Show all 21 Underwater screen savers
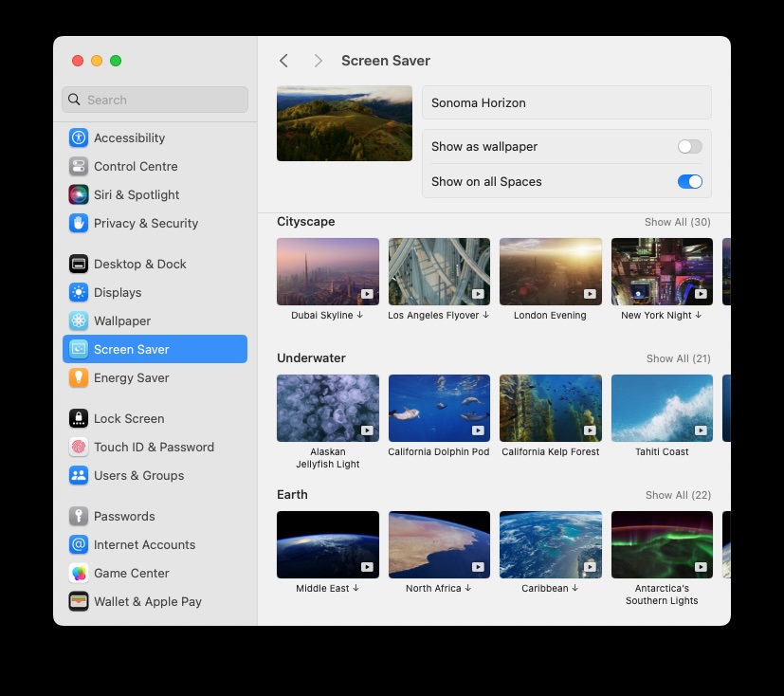This screenshot has width=784, height=696. pos(678,358)
